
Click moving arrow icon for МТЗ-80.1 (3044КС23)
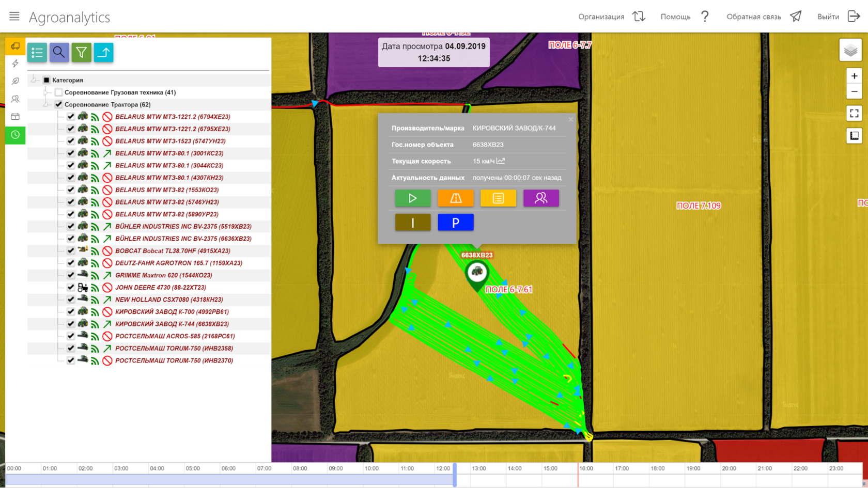pos(107,166)
